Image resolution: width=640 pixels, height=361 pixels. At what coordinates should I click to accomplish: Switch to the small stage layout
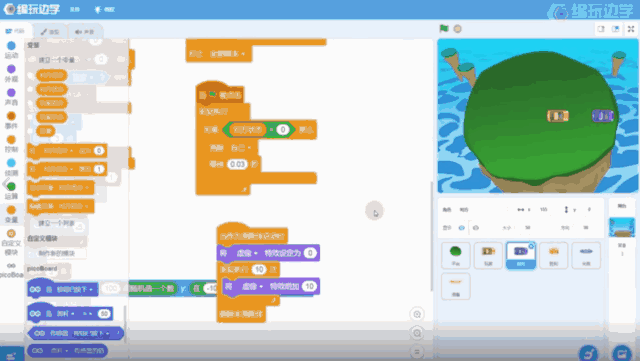pos(601,29)
